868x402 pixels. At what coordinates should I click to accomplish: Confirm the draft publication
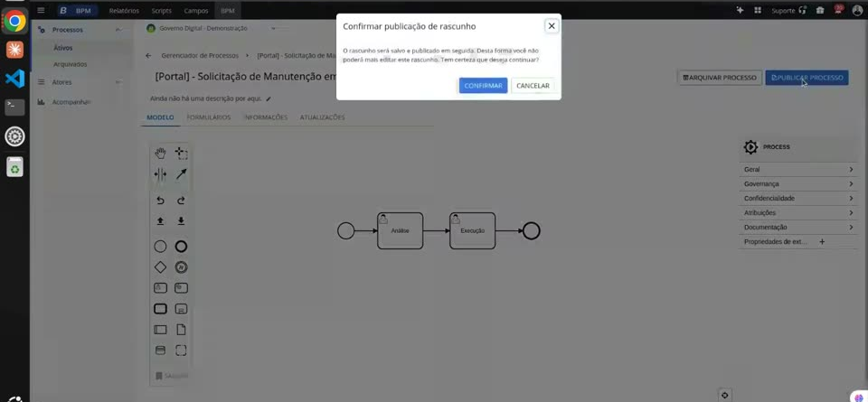pos(483,86)
